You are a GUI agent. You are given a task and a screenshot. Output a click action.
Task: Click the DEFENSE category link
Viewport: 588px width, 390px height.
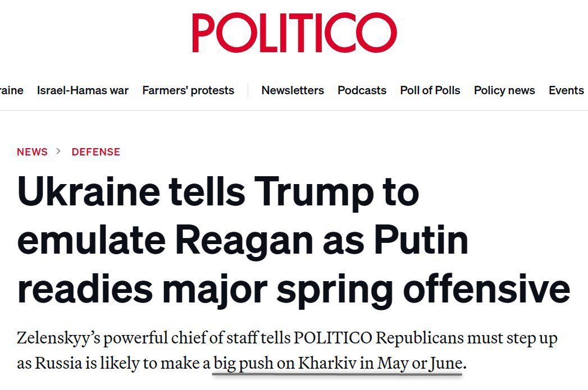96,152
